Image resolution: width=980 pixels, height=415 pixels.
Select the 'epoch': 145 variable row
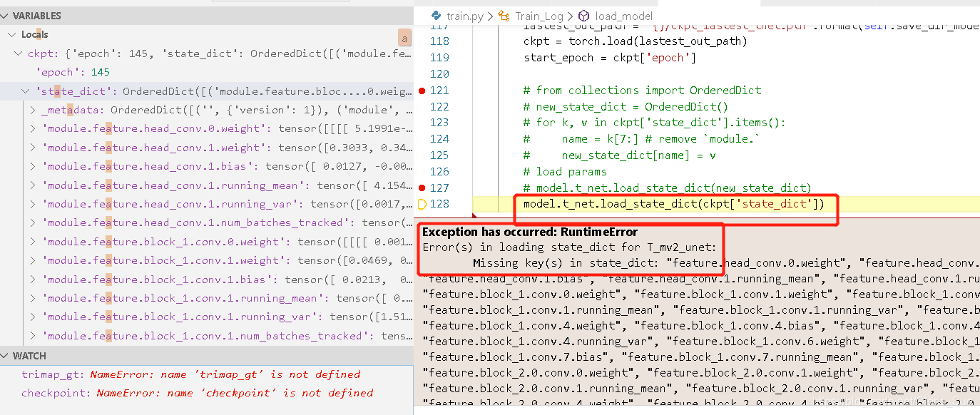(207, 72)
